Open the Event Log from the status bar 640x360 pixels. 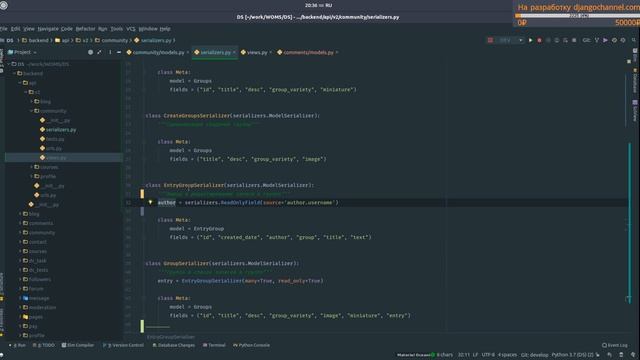tap(615, 345)
